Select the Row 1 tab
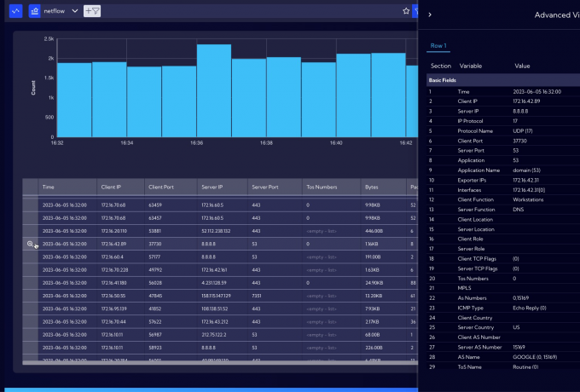The height and width of the screenshot is (392, 580). (x=438, y=45)
